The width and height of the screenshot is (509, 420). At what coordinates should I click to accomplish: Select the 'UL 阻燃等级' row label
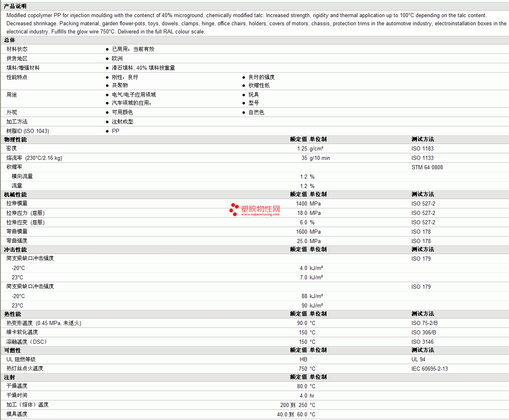(21, 359)
